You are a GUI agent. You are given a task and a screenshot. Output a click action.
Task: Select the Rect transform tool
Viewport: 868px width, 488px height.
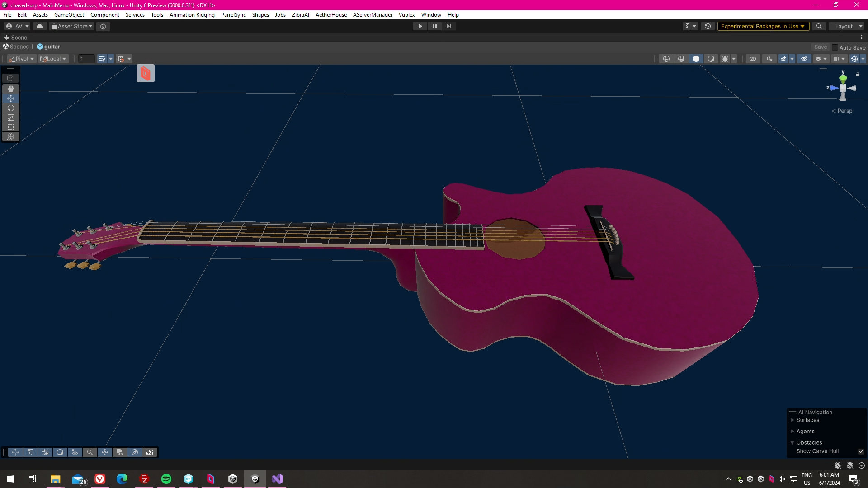11,127
